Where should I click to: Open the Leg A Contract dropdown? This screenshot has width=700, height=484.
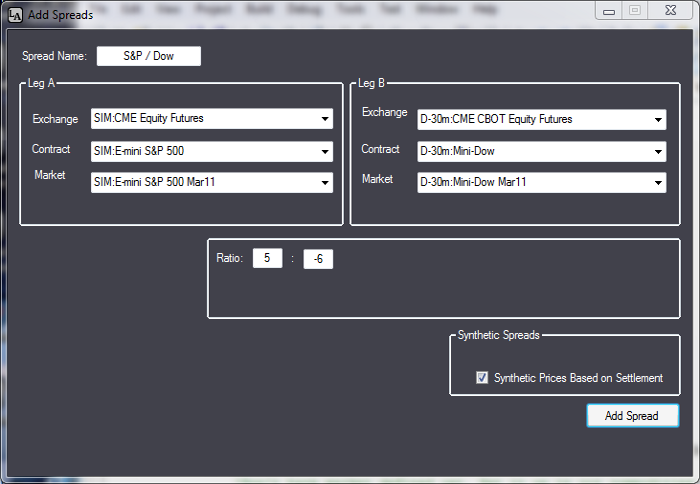pyautogui.click(x=212, y=151)
